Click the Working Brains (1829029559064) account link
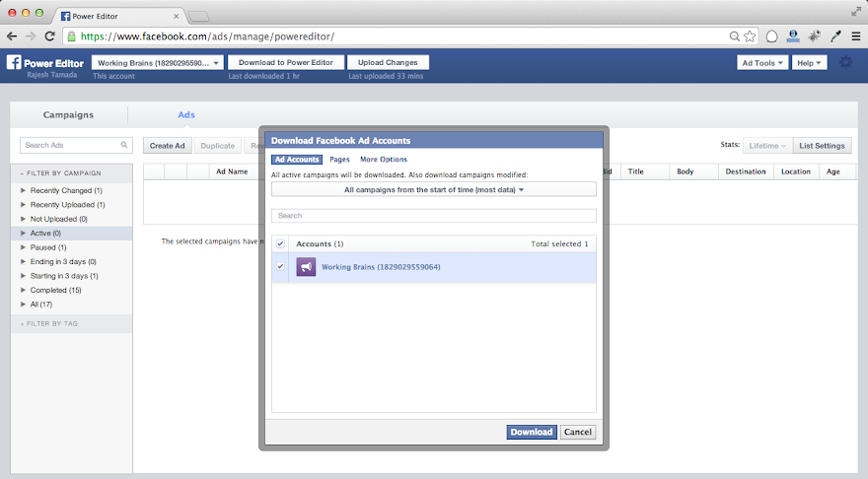 pos(381,266)
